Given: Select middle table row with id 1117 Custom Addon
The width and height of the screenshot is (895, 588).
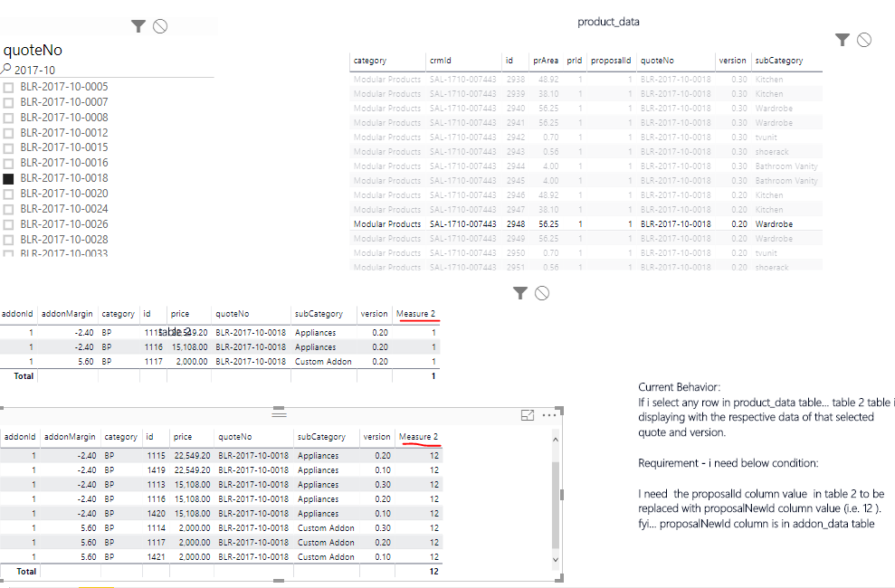Looking at the screenshot, I should [x=220, y=362].
